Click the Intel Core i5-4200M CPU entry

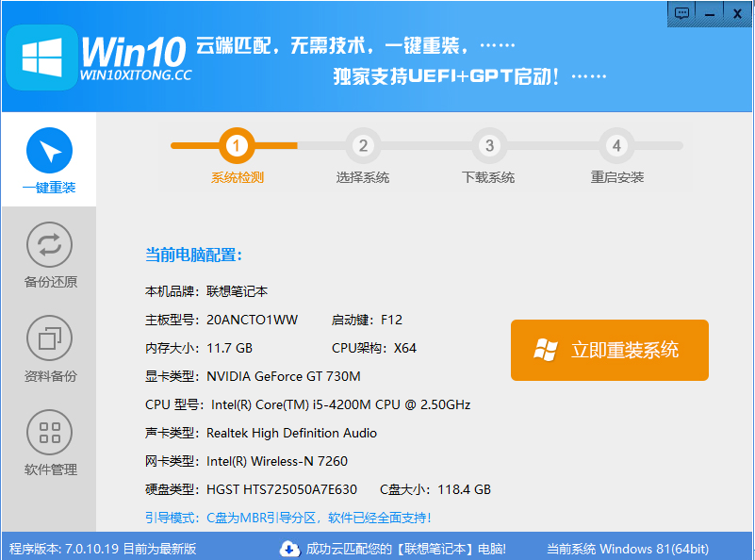pos(340,405)
